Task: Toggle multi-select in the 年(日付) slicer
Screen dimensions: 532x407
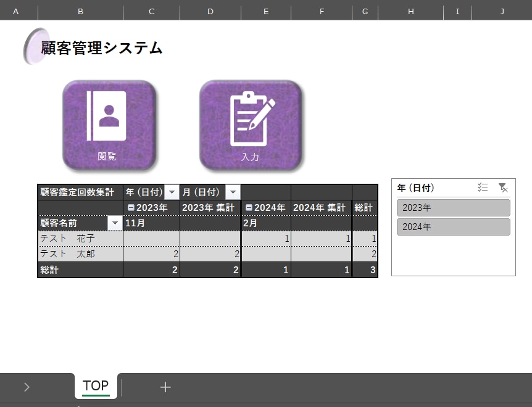Action: (x=483, y=187)
